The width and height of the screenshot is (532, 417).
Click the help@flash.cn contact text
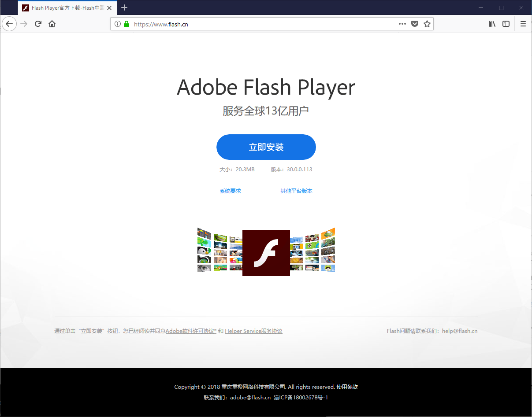(460, 331)
